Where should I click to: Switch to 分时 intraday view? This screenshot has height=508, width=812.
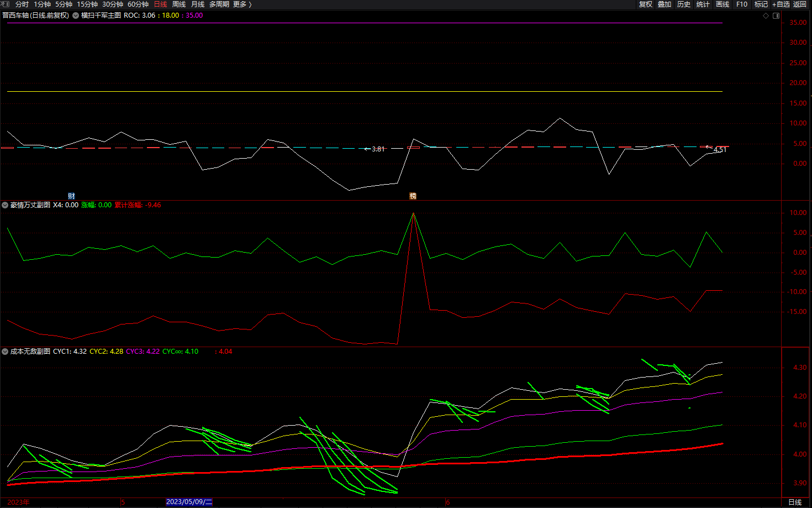click(22, 4)
